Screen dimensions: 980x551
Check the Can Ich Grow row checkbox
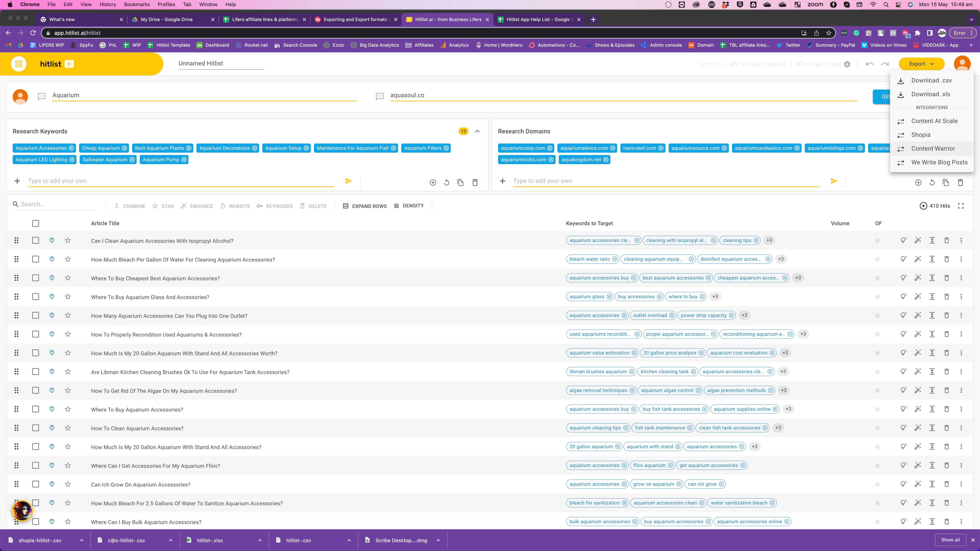(35, 484)
